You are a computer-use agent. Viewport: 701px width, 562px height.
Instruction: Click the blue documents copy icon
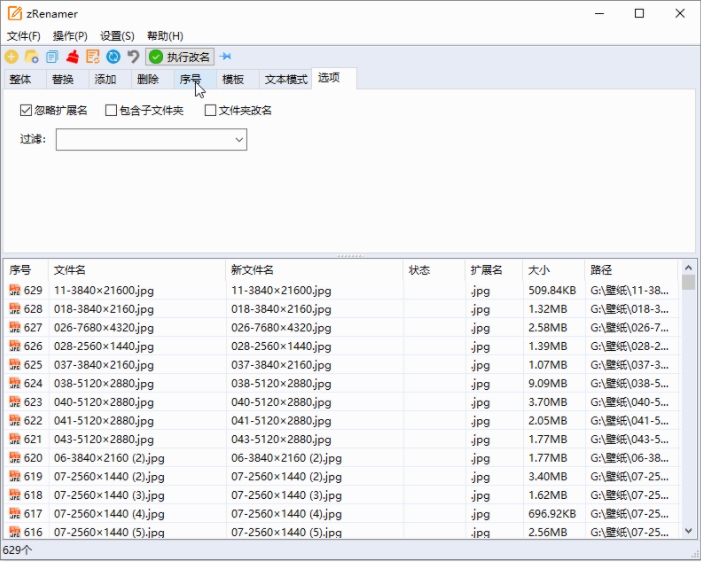coord(52,57)
